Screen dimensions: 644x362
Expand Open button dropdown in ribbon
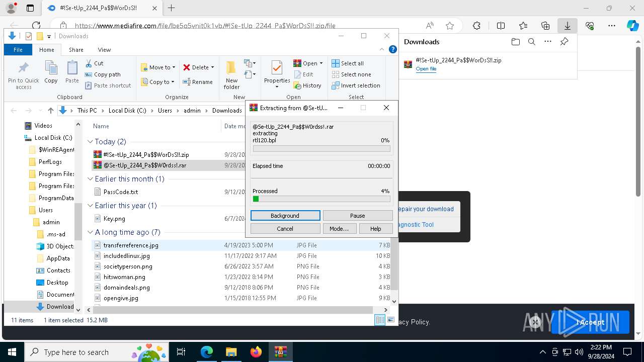click(x=321, y=63)
